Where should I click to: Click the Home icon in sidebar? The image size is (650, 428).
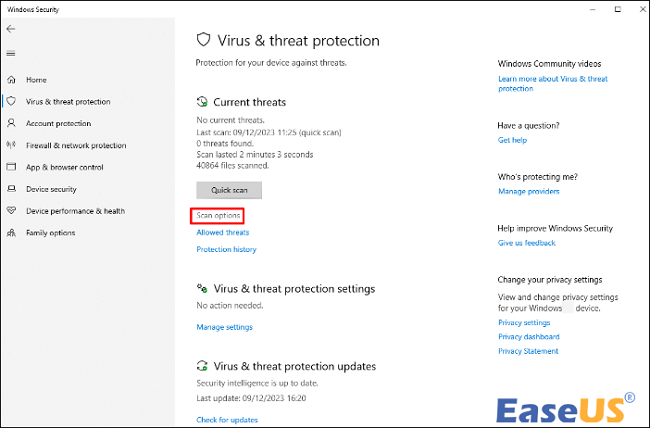(12, 79)
